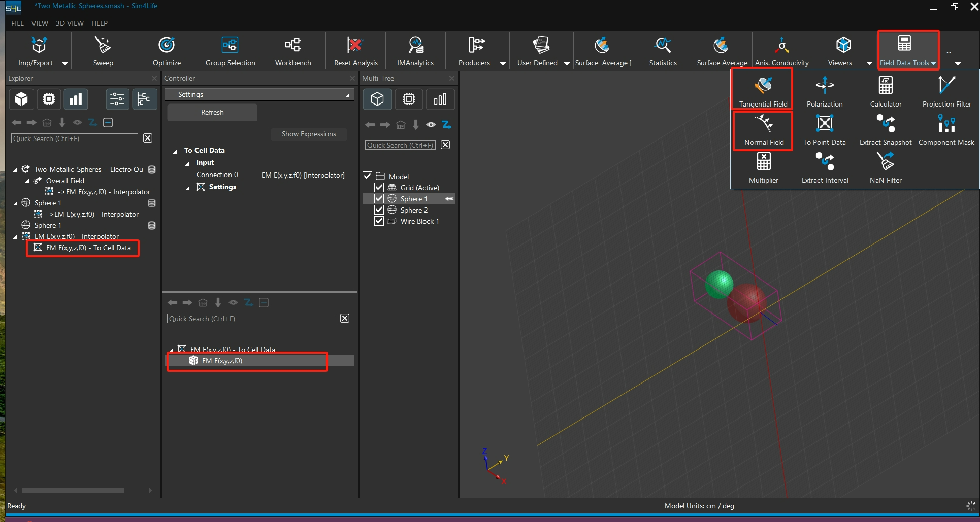Uncheck the Sphere 2 checkbox
Screen dimensions: 980x522
click(x=379, y=210)
